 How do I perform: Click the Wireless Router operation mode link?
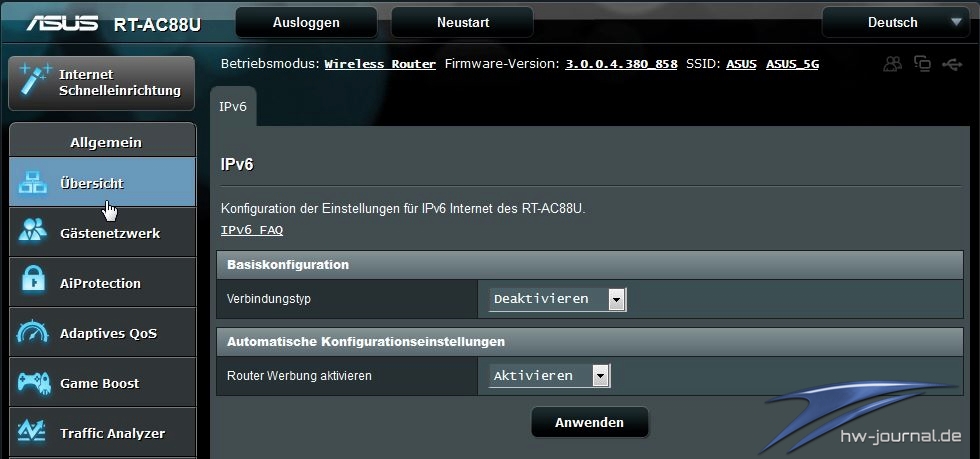(380, 64)
